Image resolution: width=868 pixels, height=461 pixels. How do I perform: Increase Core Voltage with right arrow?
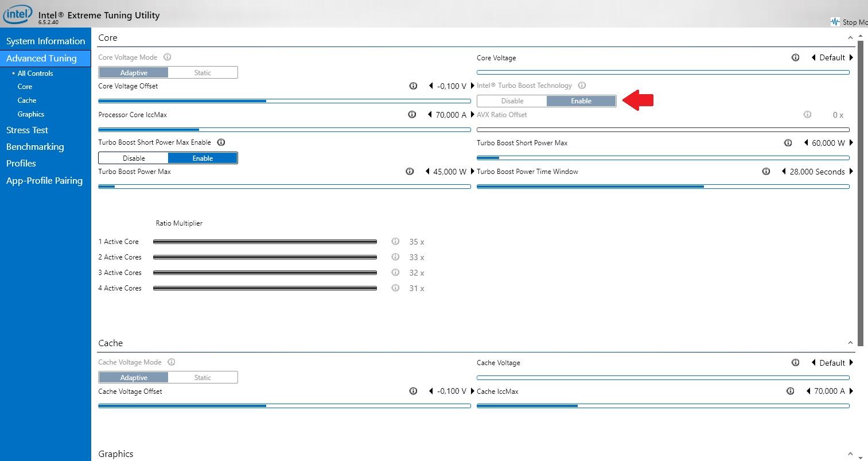851,57
